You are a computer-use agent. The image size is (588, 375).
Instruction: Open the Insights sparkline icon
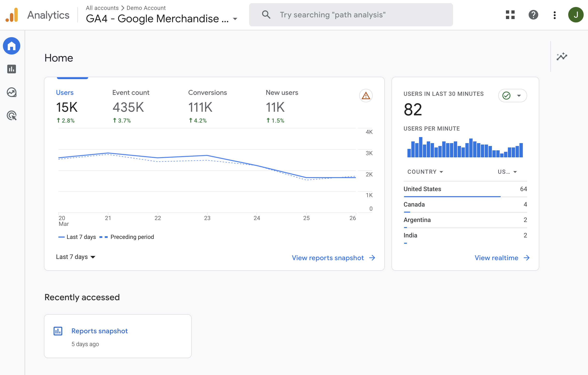tap(562, 56)
